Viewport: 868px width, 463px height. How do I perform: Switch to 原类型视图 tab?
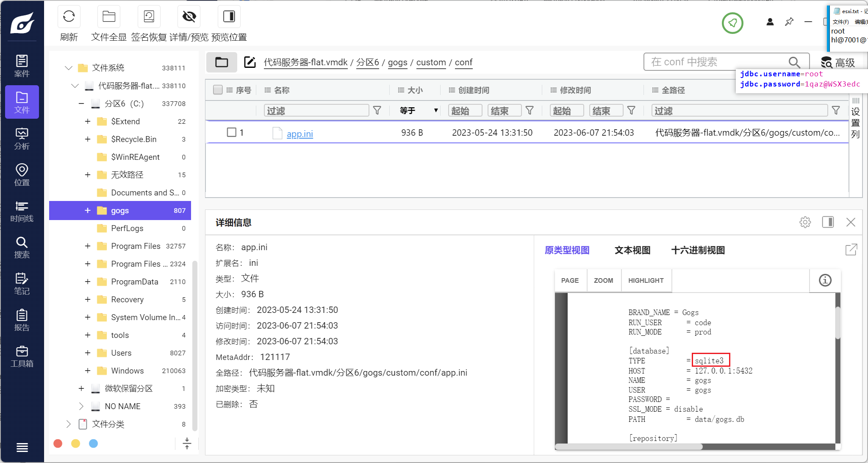[567, 250]
